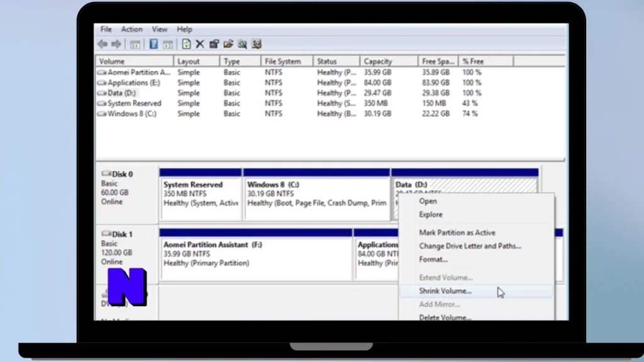Click Healthy (S... status of System Reserved
Screen dimensions: 644x362
(336, 104)
